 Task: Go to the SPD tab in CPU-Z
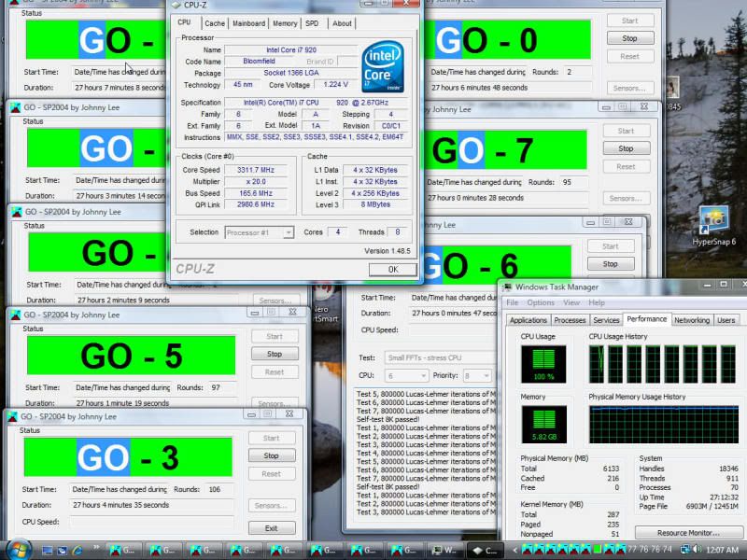click(312, 23)
